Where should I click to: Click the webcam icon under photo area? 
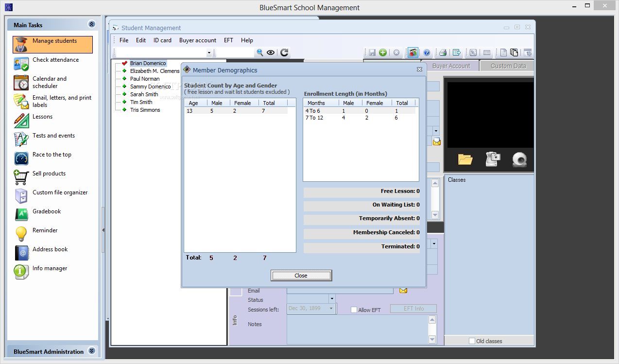click(x=520, y=159)
